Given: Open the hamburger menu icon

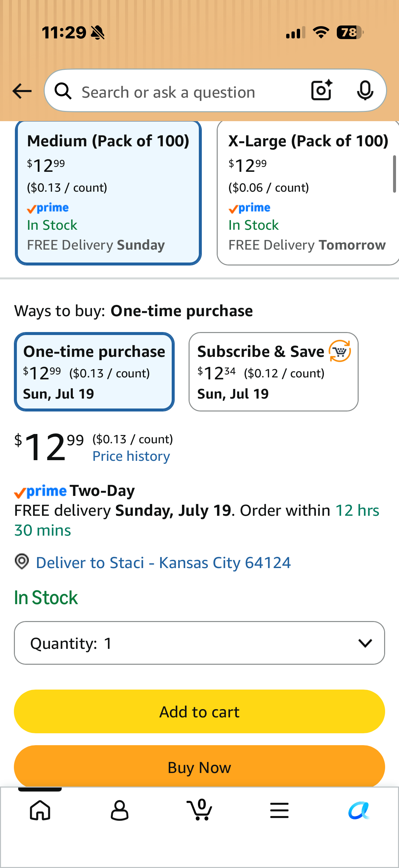Looking at the screenshot, I should pyautogui.click(x=279, y=810).
